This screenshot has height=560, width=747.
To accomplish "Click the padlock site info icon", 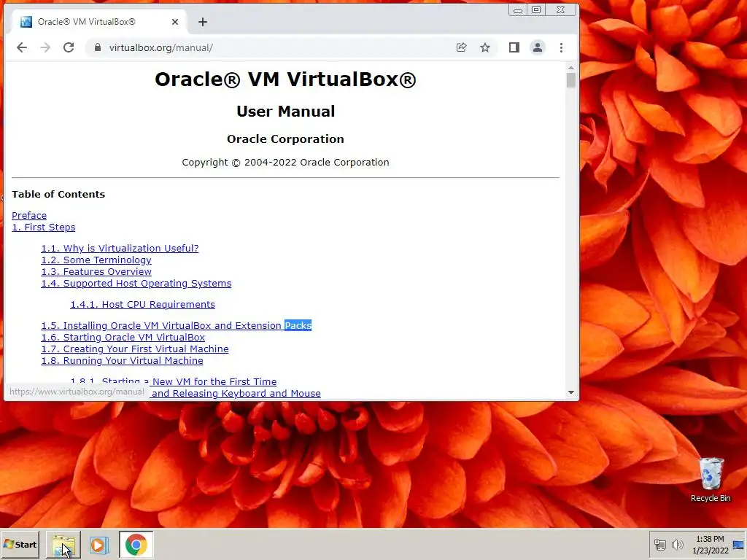I will [x=98, y=47].
